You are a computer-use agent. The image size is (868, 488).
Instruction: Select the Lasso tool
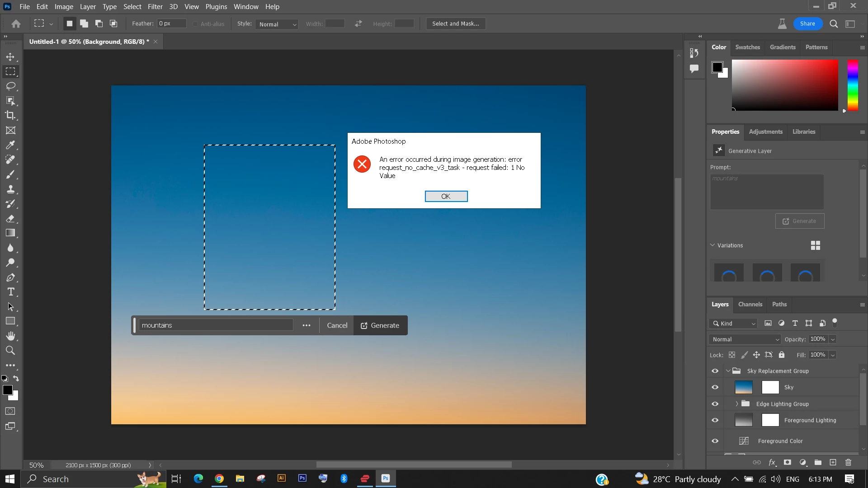click(10, 86)
